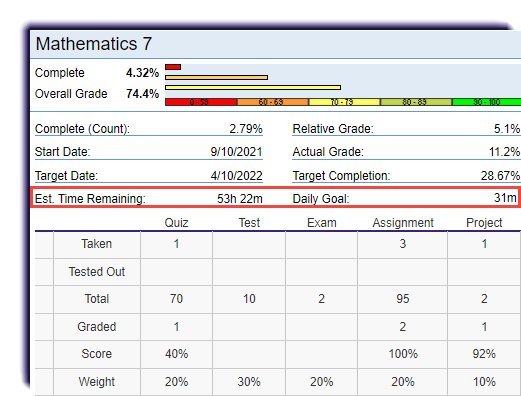
Task: Click the Target Date value 4/10/2022
Action: 236,176
